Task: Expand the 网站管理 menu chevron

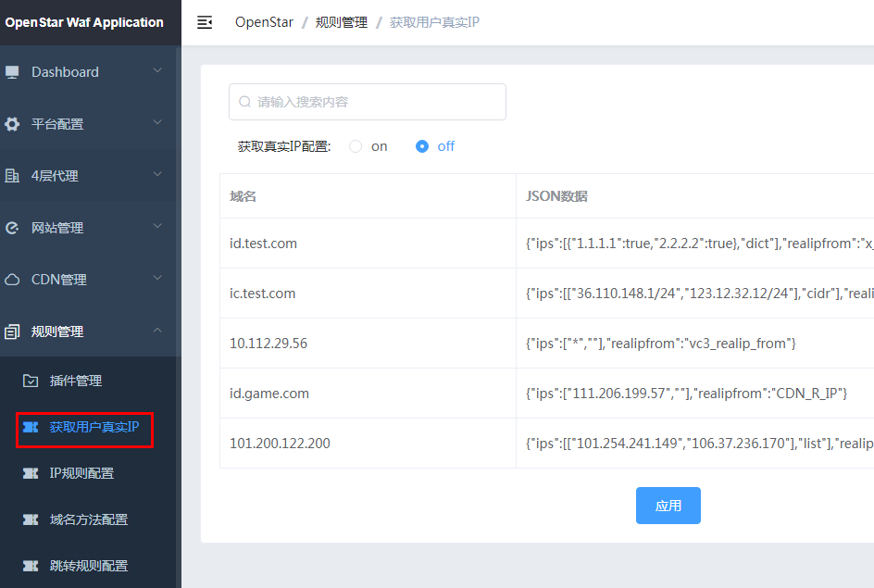Action: pos(157,226)
